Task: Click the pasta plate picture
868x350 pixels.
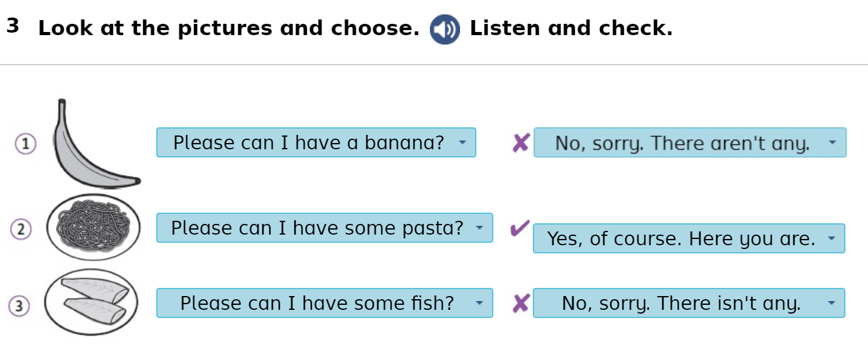Action: pos(93,227)
